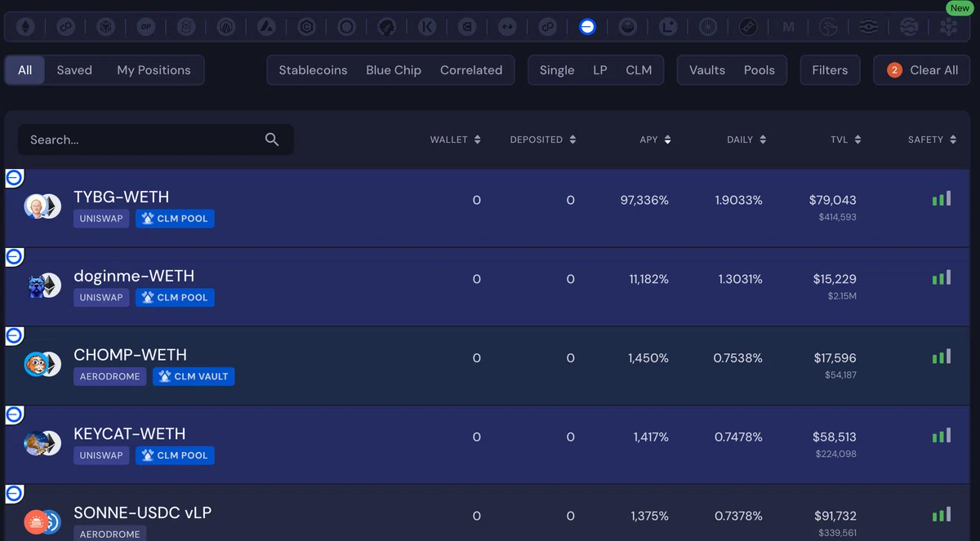Click the search magnifier icon

(x=272, y=140)
